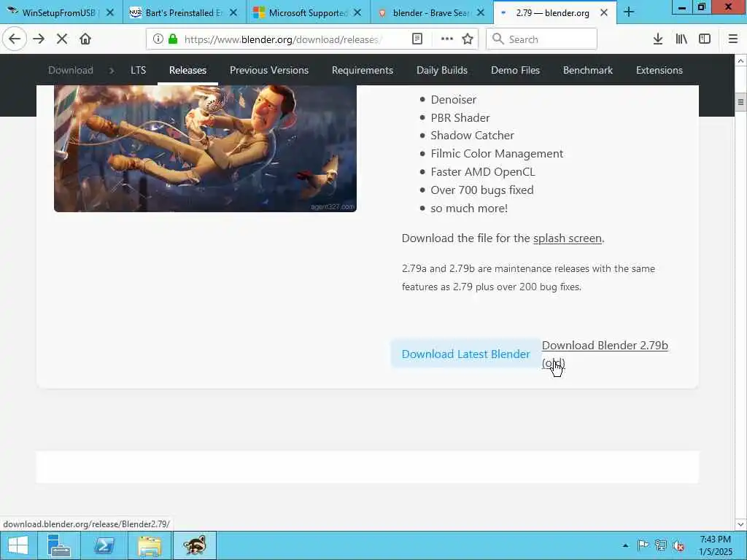Toggle reader view in the address bar
Viewport: 747px width, 560px height.
pyautogui.click(x=417, y=39)
